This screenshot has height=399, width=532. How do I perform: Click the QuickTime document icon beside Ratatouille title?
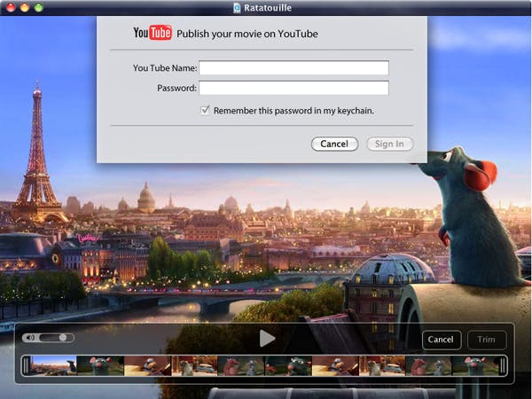pos(237,8)
